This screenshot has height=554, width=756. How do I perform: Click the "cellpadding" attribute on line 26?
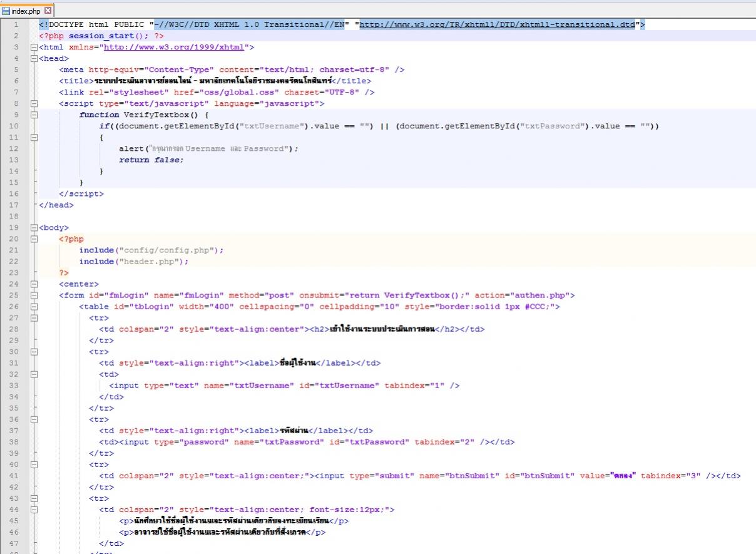(347, 306)
